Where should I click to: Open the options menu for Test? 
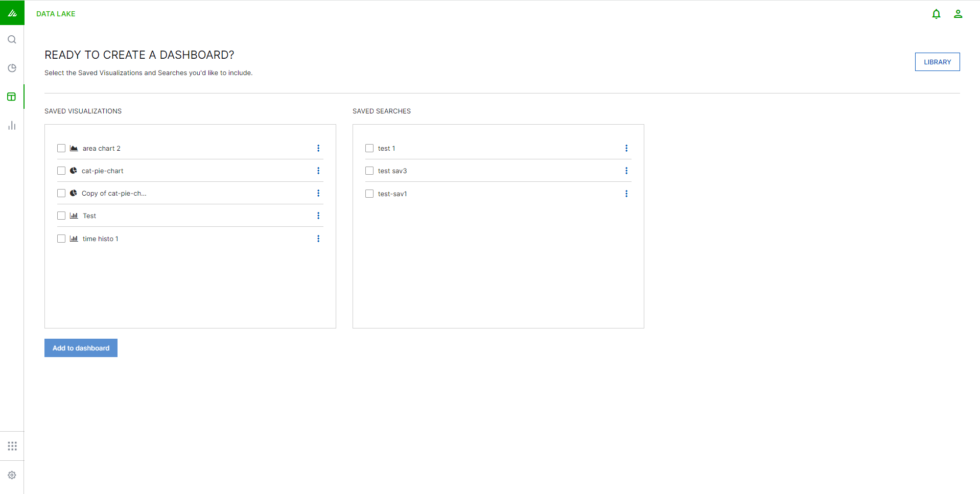tap(318, 216)
